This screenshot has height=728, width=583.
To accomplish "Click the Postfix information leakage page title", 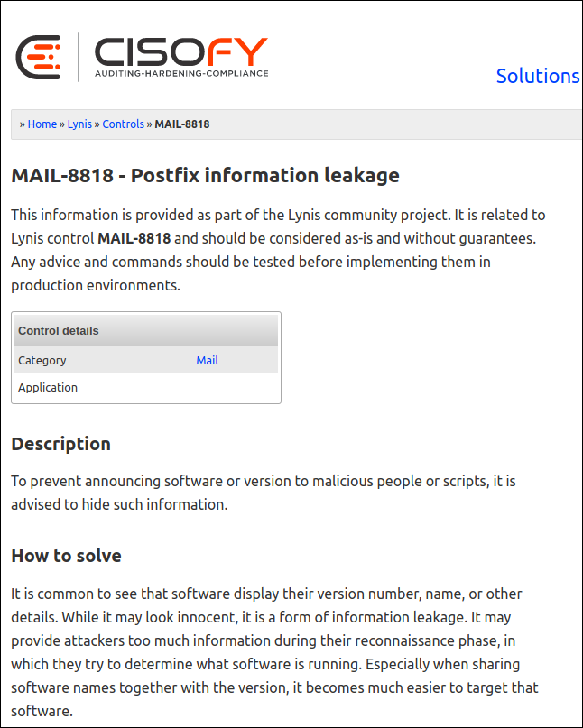I will (204, 176).
